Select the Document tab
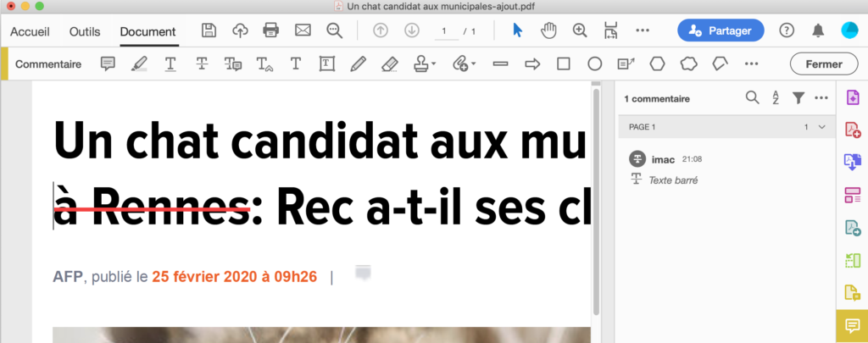868x343 pixels. click(x=147, y=31)
